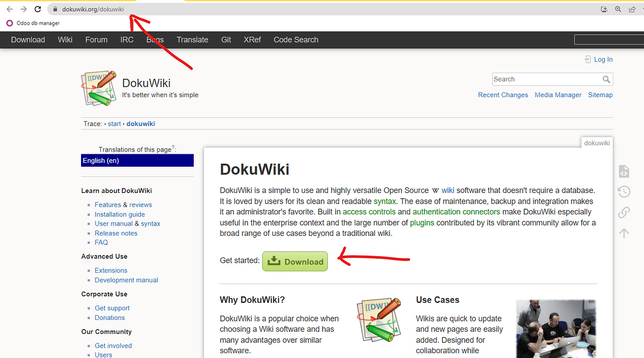Show page source with the page tools icon
This screenshot has height=358, width=644.
tap(624, 171)
